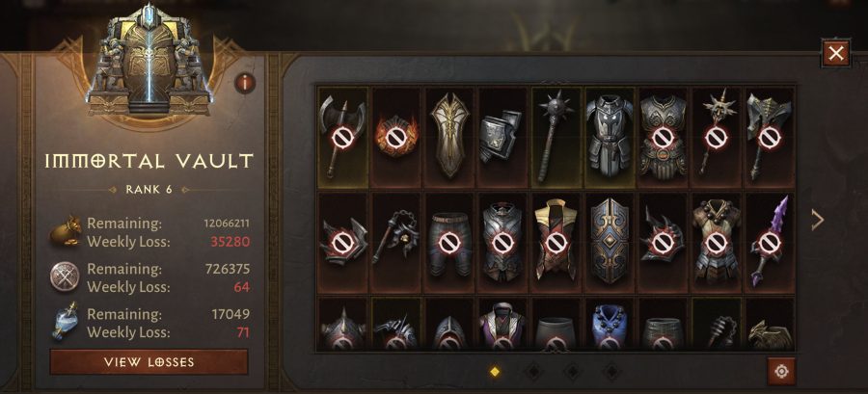This screenshot has width=868, height=394.
Task: Select the active gold page indicator diamond
Action: pyautogui.click(x=495, y=372)
